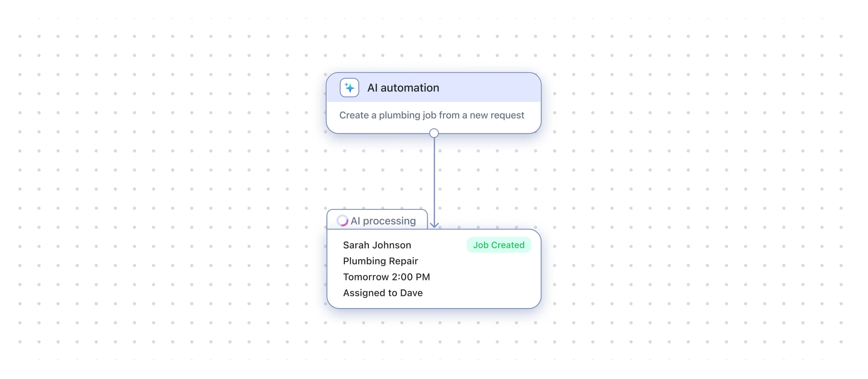This screenshot has height=379, width=868.
Task: Select the Assigned to Dave text line
Action: click(x=382, y=293)
